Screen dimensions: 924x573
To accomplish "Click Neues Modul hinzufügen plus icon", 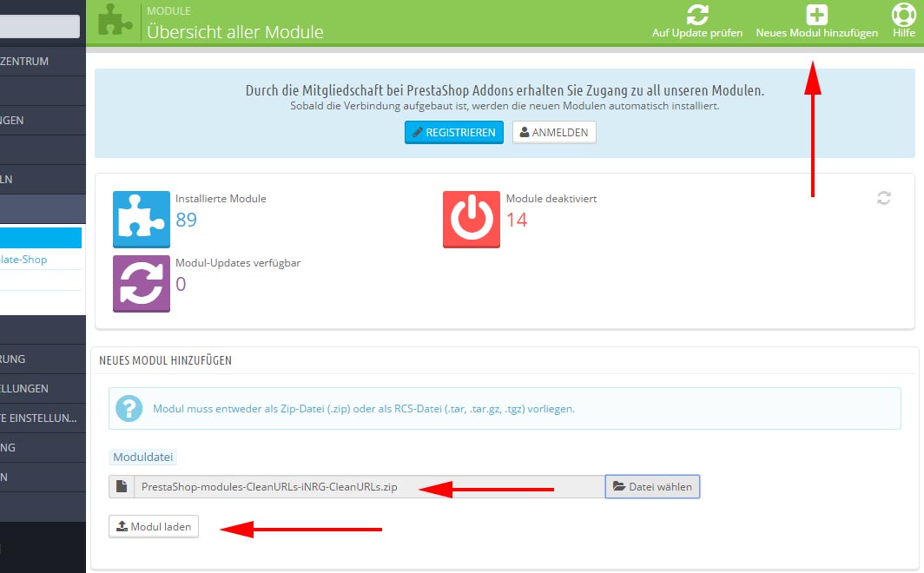I will coord(816,15).
